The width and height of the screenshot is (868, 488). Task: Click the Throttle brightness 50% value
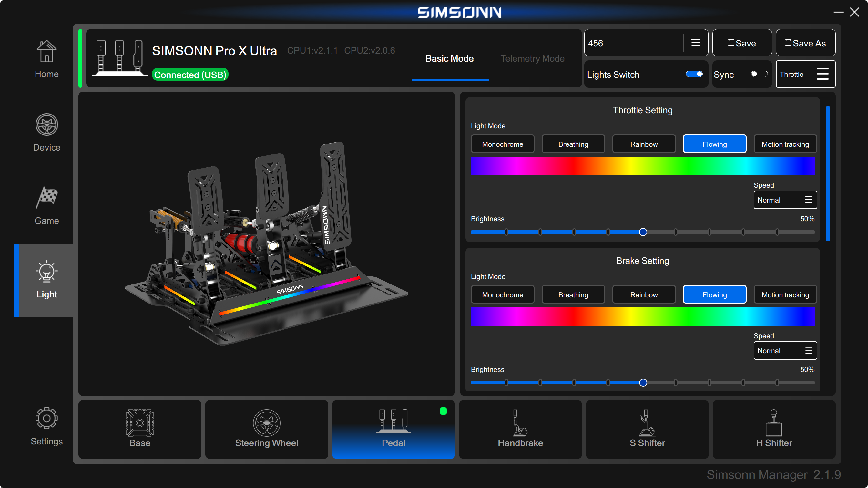807,219
